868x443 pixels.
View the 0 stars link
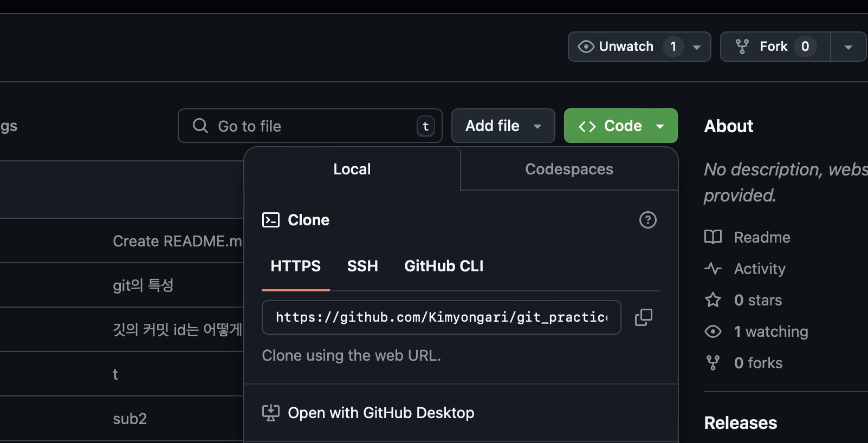point(758,300)
